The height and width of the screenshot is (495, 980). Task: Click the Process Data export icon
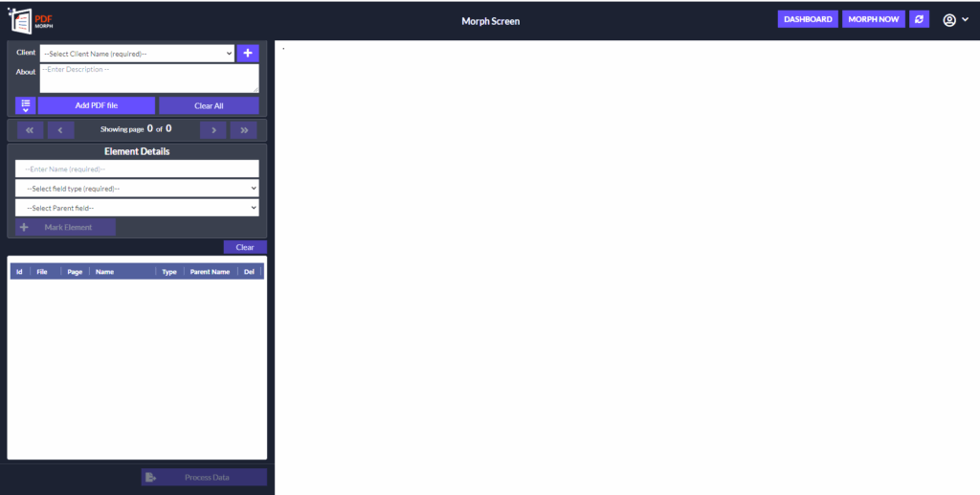coord(150,478)
